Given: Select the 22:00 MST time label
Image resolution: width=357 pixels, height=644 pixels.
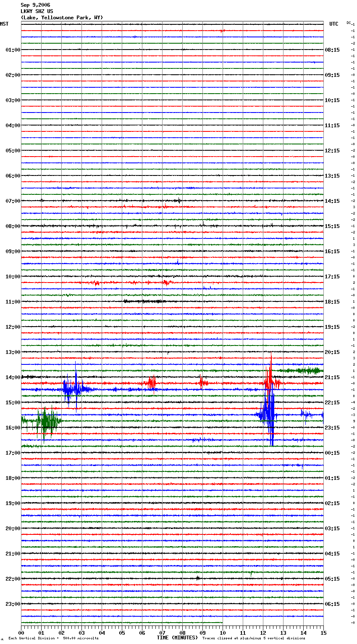Looking at the screenshot, I should coord(13,579).
